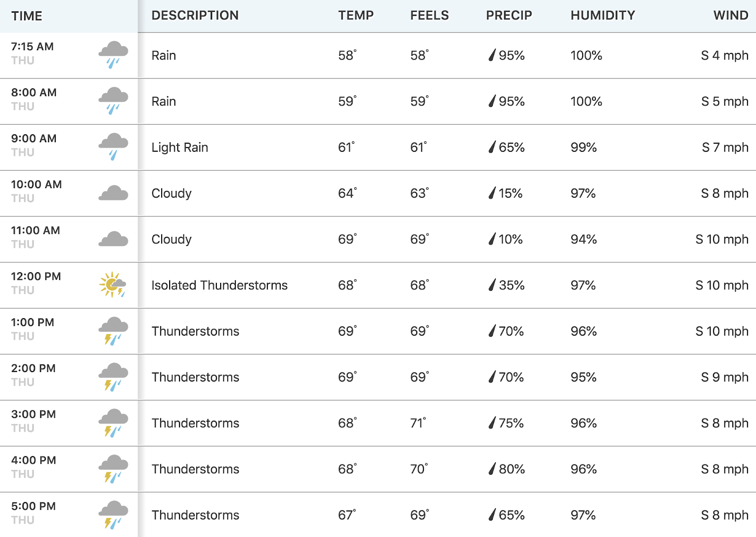
Task: Click the Light Rain description text
Action: click(x=180, y=147)
